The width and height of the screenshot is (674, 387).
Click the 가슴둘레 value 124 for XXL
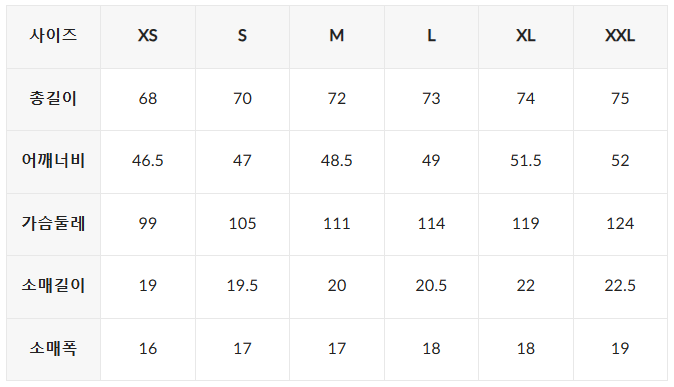(620, 224)
